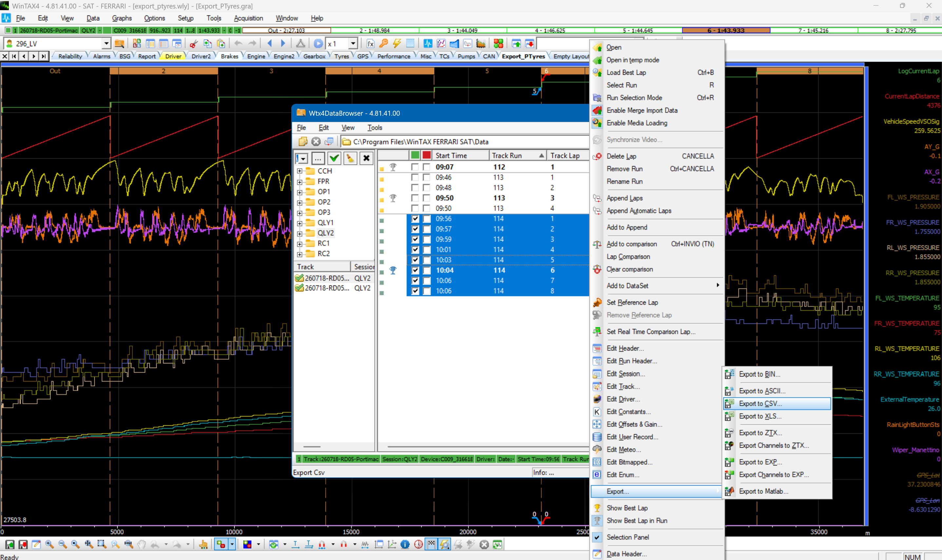Uncheck green checkbox for 10:04 lap

click(415, 270)
